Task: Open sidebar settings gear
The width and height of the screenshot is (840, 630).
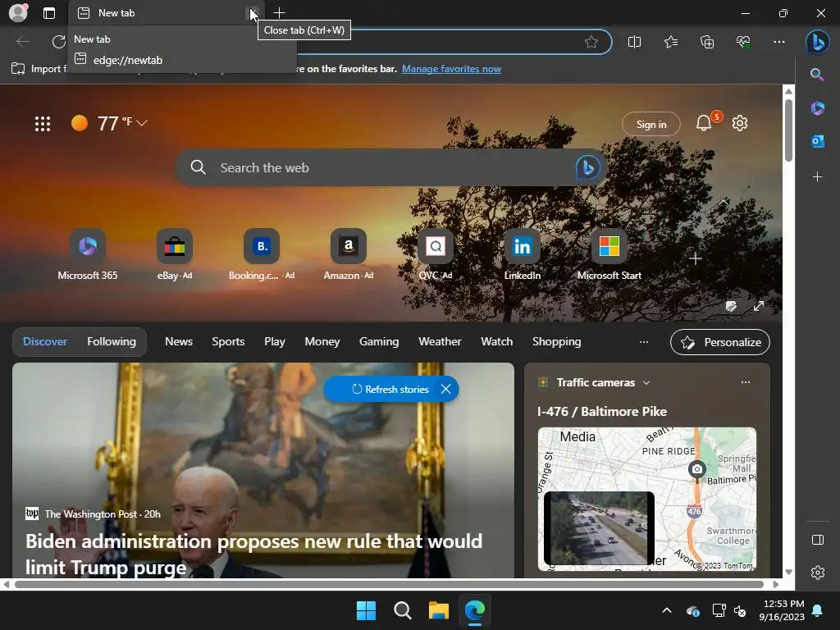Action: point(817,572)
